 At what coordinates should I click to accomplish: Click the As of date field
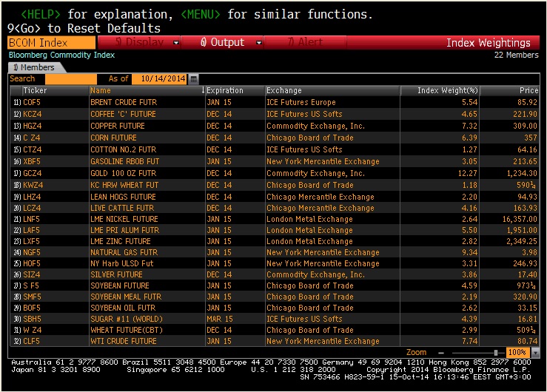(x=159, y=78)
